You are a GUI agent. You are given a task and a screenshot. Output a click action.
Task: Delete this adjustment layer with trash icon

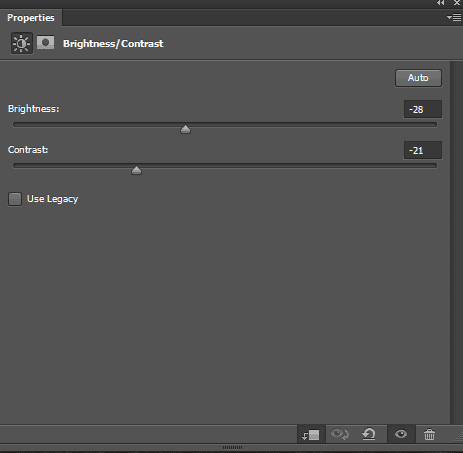[x=429, y=434]
